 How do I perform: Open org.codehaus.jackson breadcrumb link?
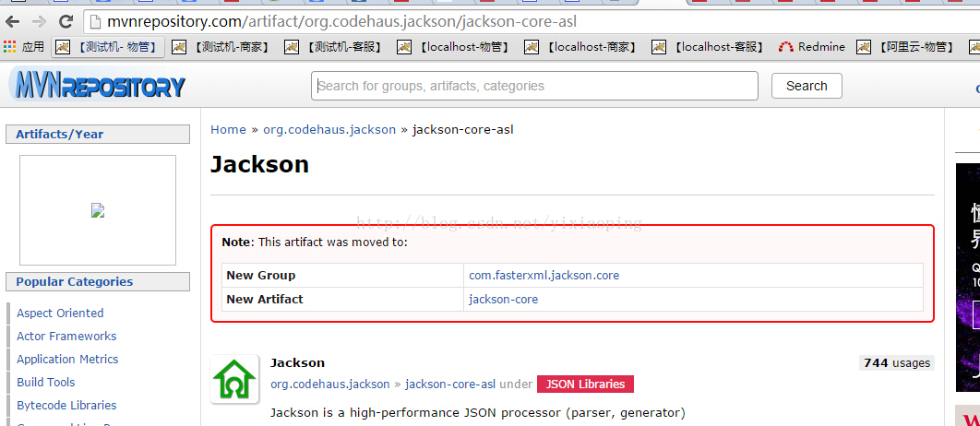pos(329,130)
